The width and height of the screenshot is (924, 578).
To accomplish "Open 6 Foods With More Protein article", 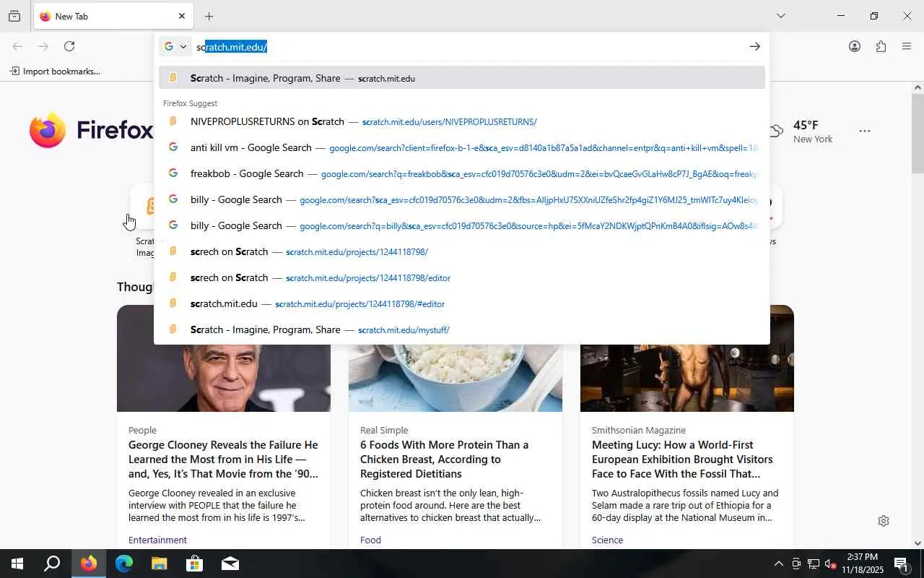I will (x=444, y=460).
